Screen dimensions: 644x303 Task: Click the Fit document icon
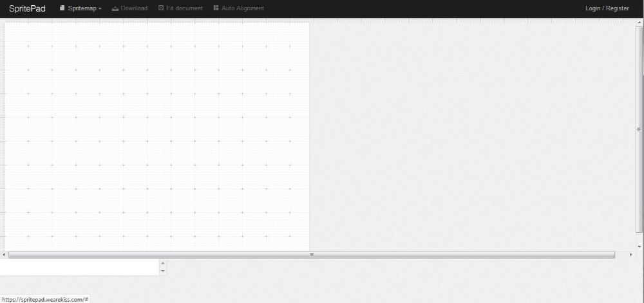[x=161, y=8]
